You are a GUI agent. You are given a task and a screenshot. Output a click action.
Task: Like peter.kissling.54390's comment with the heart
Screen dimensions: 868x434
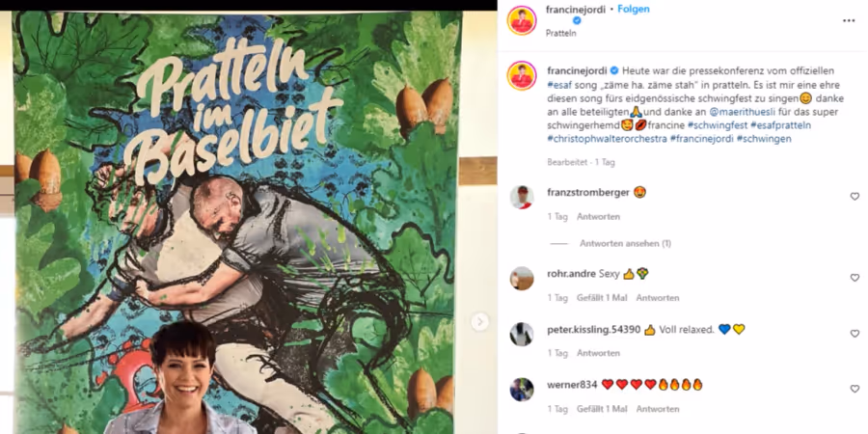click(854, 334)
